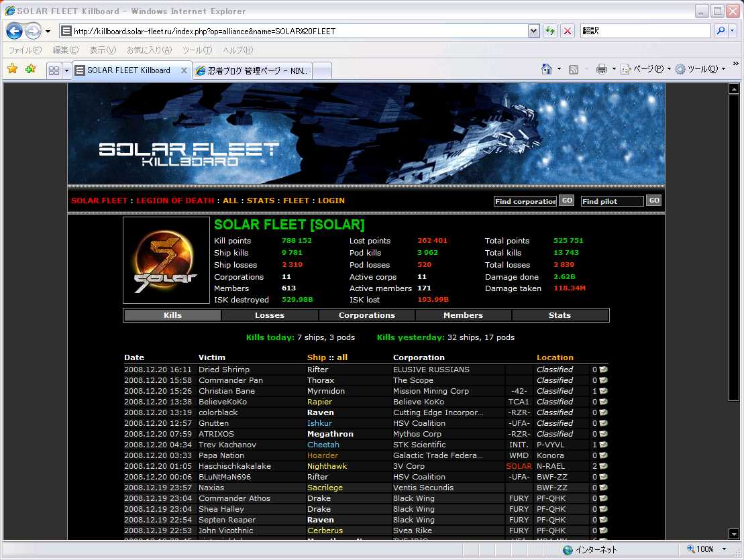Click the Favorites Center star icon
This screenshot has height=560, width=744.
pos(12,69)
